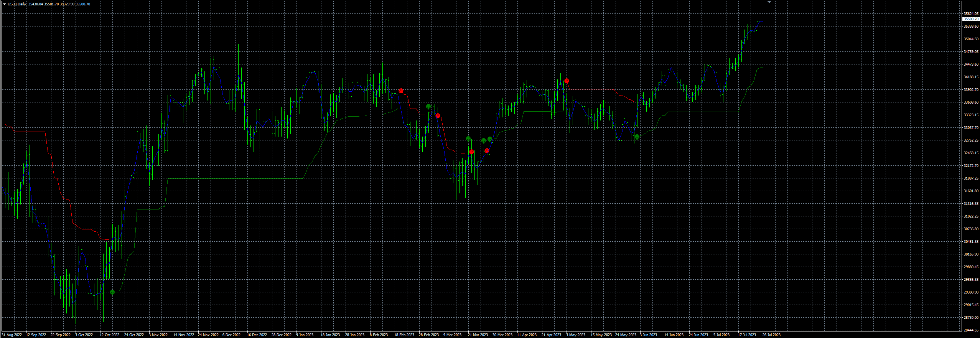Image resolution: width=980 pixels, height=338 pixels.
Task: Click the green signal dot above 28 Feb 2023
Action: [x=428, y=107]
